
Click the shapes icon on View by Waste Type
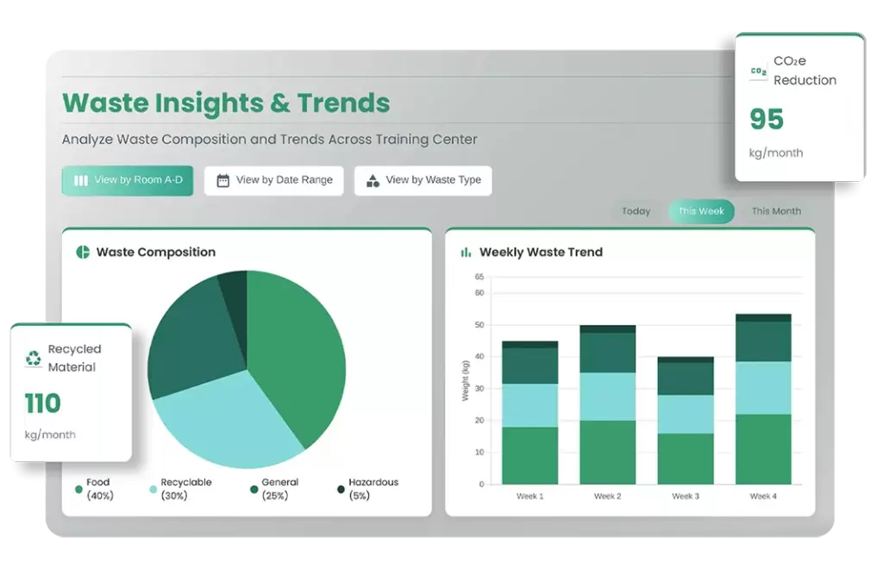pos(371,180)
